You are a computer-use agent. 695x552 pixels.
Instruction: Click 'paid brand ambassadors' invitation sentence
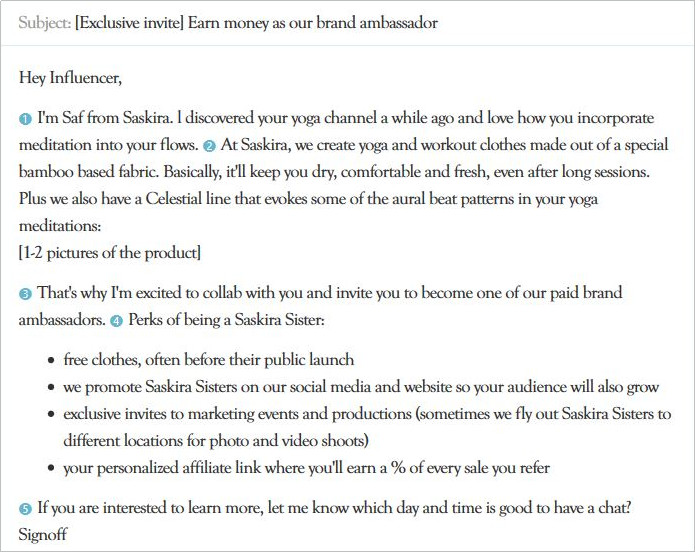pyautogui.click(x=320, y=306)
